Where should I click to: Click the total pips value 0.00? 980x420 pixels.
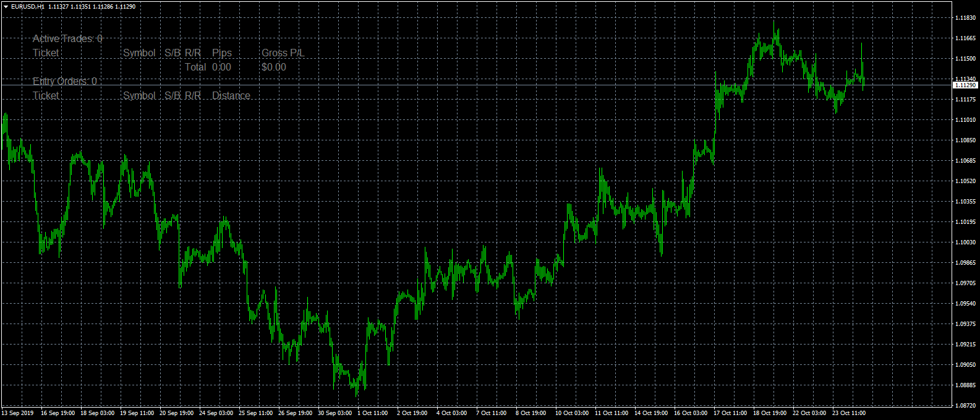(x=221, y=67)
